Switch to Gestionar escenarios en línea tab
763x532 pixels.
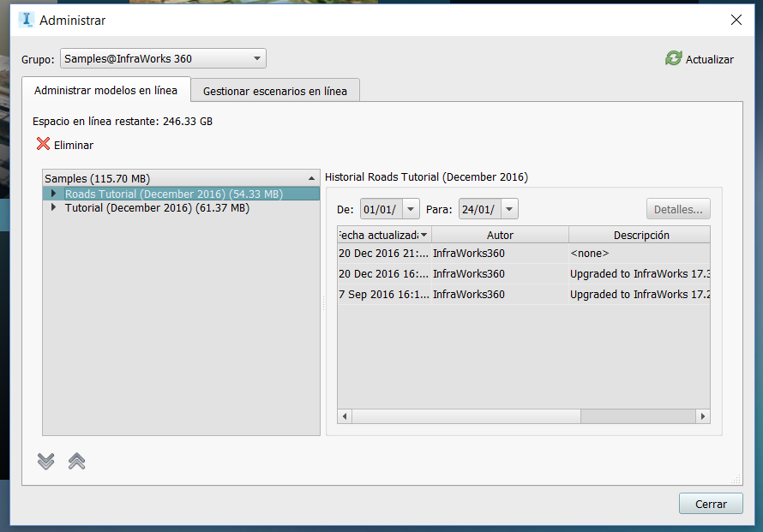tap(275, 91)
